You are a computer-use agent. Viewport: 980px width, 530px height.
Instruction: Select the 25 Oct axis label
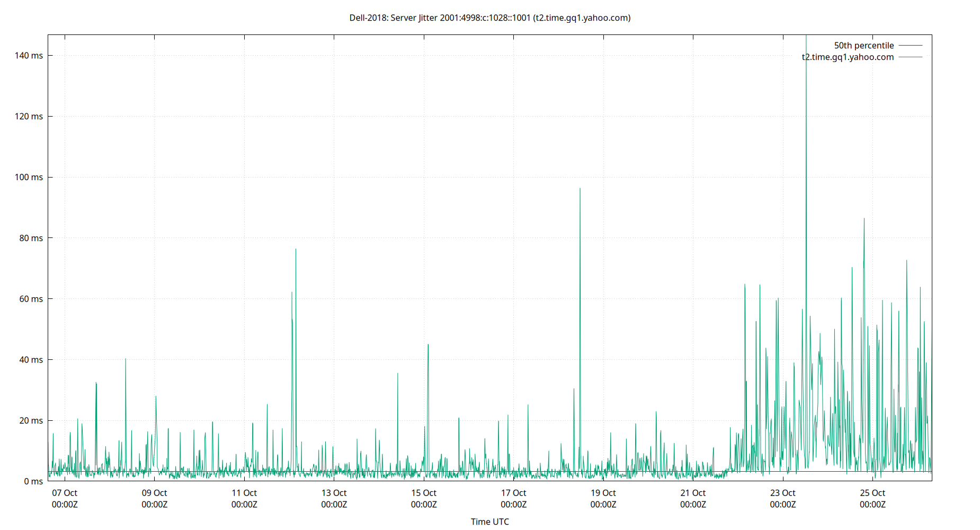pos(872,493)
